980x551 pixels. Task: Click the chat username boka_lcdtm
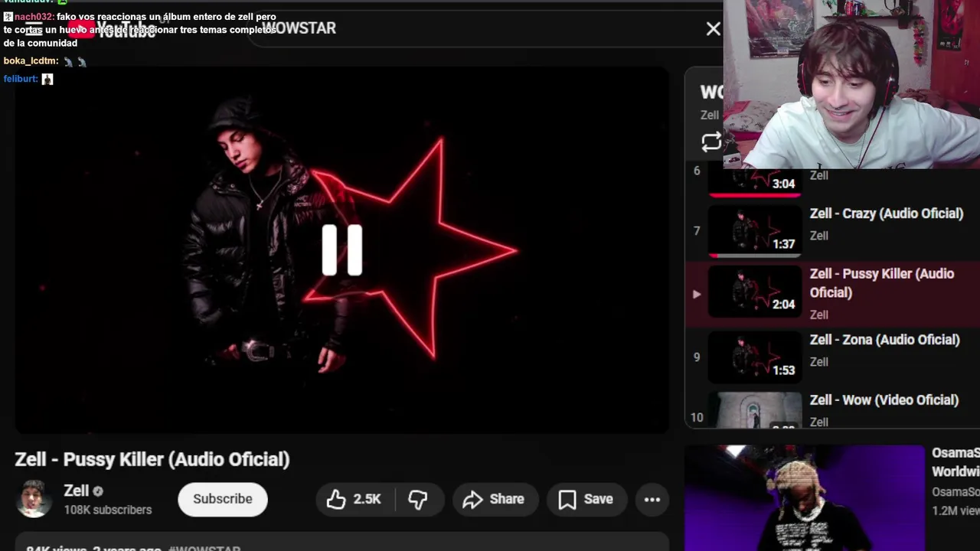[x=31, y=61]
